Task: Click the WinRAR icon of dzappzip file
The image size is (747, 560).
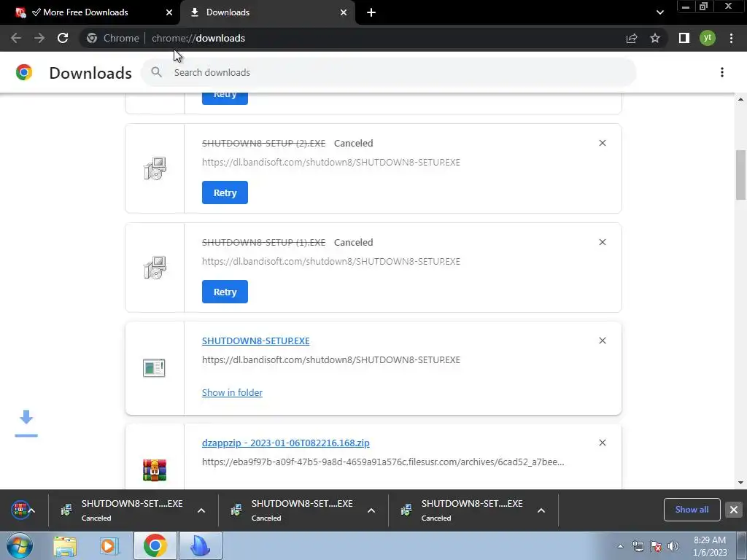Action: 155,470
